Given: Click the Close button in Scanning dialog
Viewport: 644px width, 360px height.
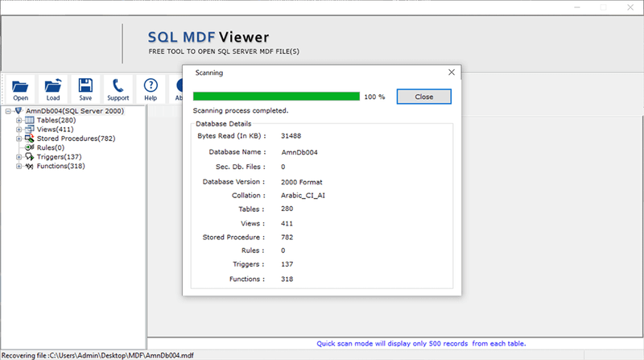Looking at the screenshot, I should coord(424,97).
